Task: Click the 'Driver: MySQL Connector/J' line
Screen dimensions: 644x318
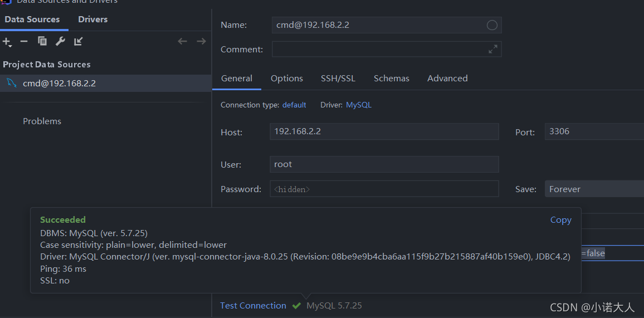Action: tap(305, 257)
